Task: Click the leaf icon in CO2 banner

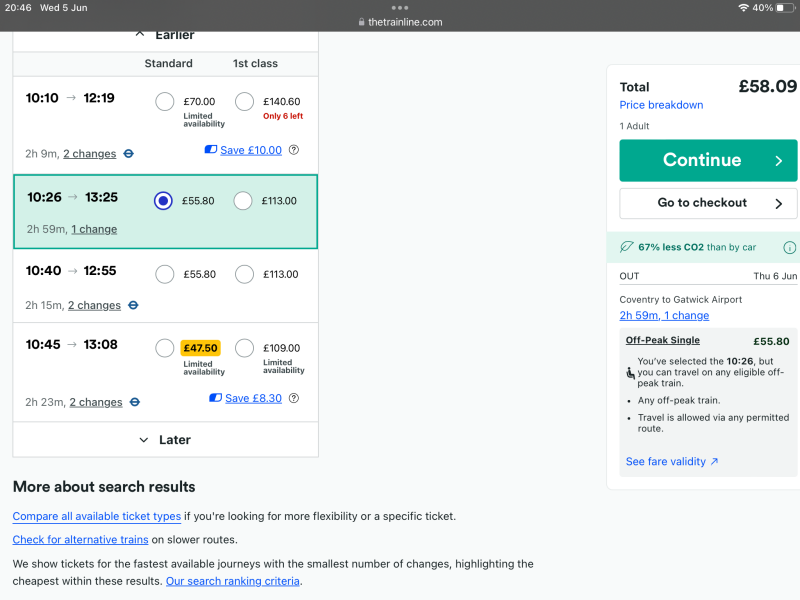Action: point(627,247)
